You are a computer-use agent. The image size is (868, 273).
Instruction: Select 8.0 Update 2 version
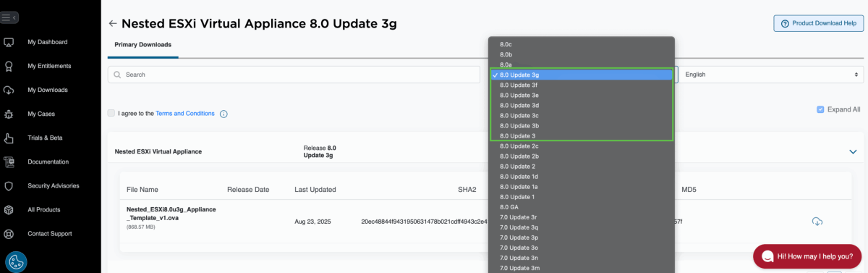pos(582,166)
